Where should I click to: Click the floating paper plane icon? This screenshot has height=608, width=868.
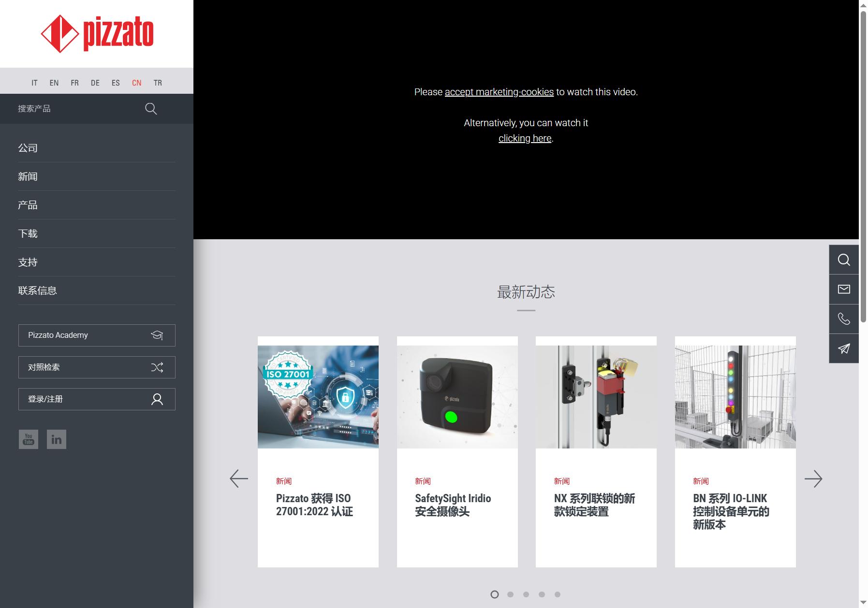click(844, 348)
